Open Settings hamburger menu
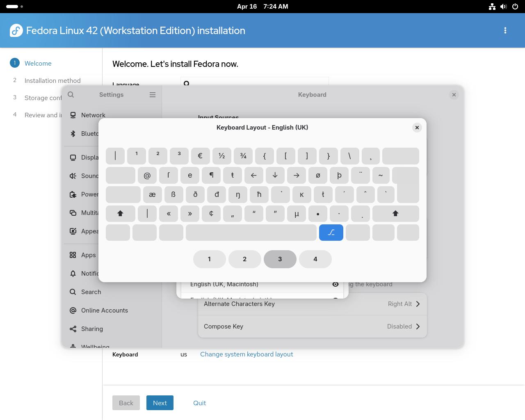This screenshot has height=420, width=525. coord(153,95)
